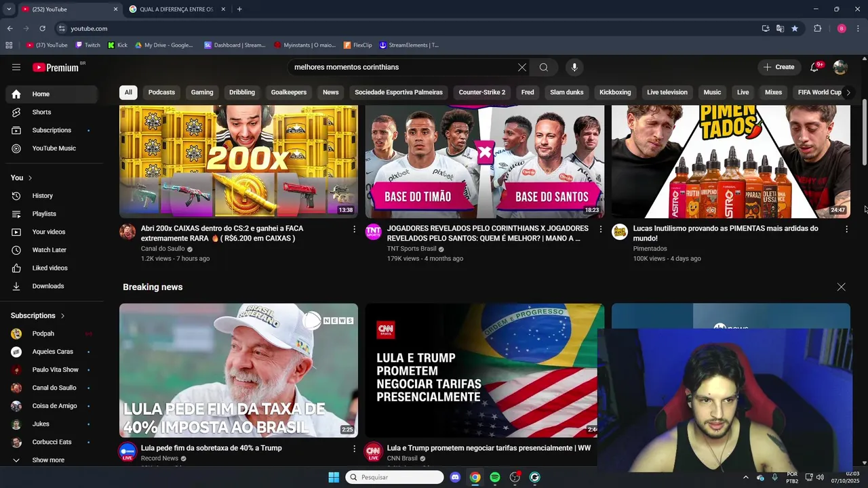Viewport: 868px width, 488px height.
Task: Open the account avatar menu
Action: 840,67
